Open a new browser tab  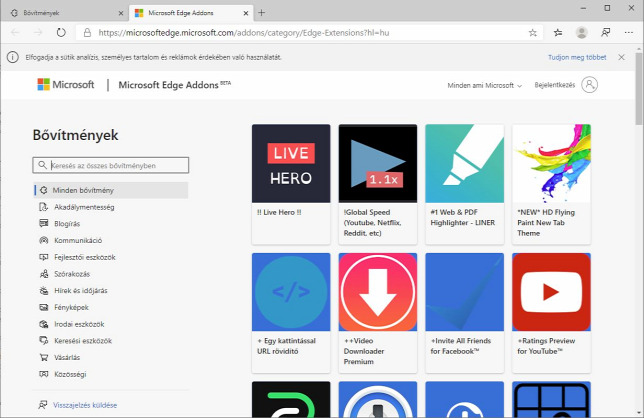pyautogui.click(x=262, y=13)
